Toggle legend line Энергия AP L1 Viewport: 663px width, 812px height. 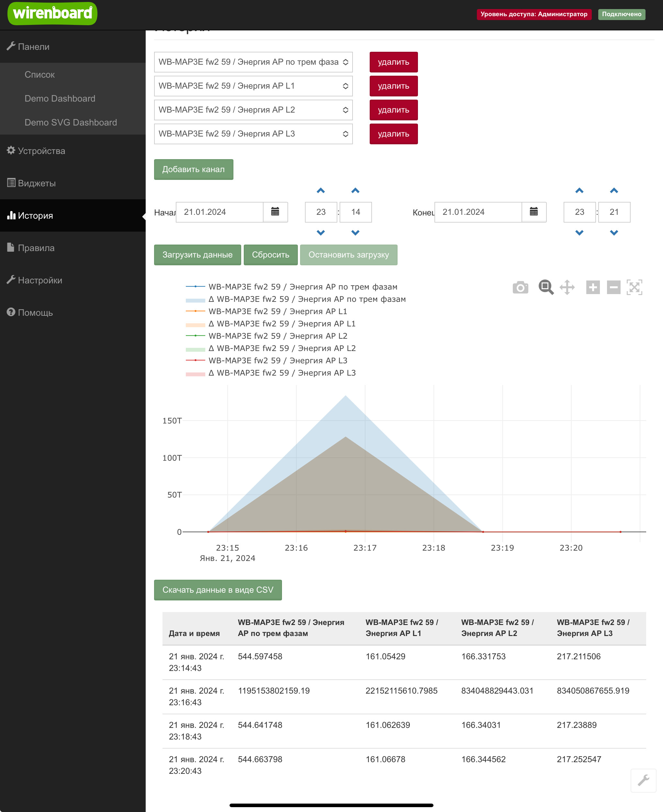pyautogui.click(x=266, y=311)
